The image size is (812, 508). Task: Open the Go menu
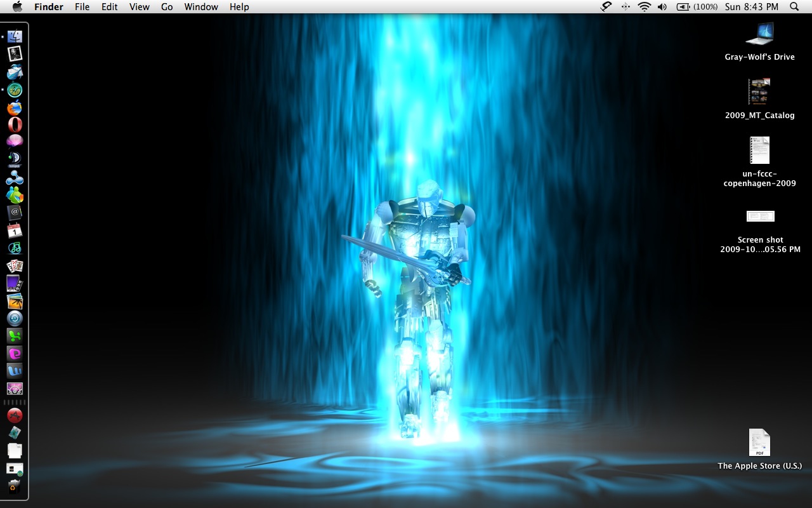(167, 7)
